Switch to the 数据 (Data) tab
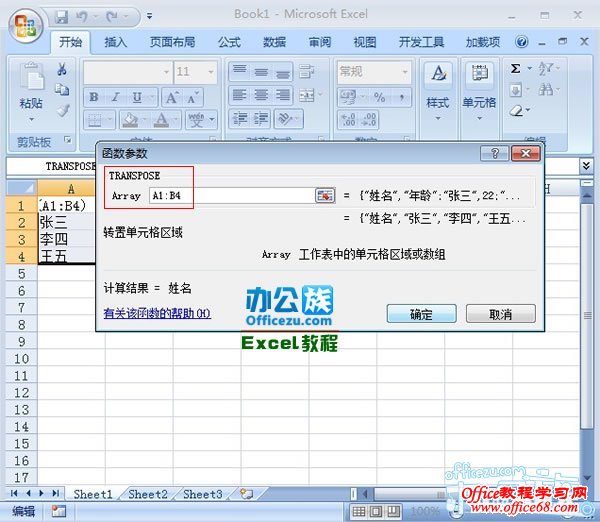600x522 pixels. click(274, 42)
